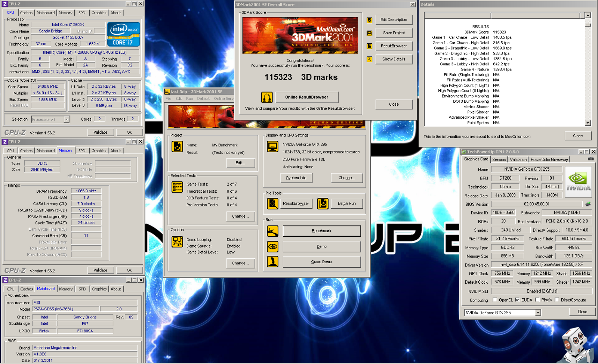Toggle the DirectCompute checkbox

click(x=557, y=300)
